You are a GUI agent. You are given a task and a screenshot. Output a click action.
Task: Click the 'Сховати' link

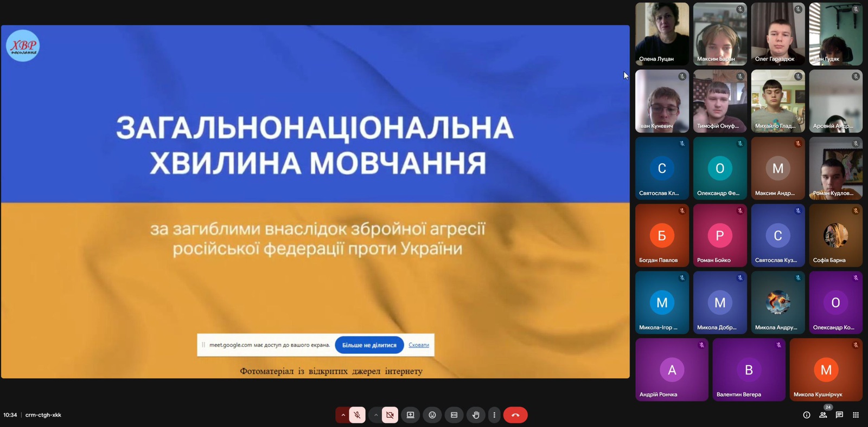coord(418,345)
